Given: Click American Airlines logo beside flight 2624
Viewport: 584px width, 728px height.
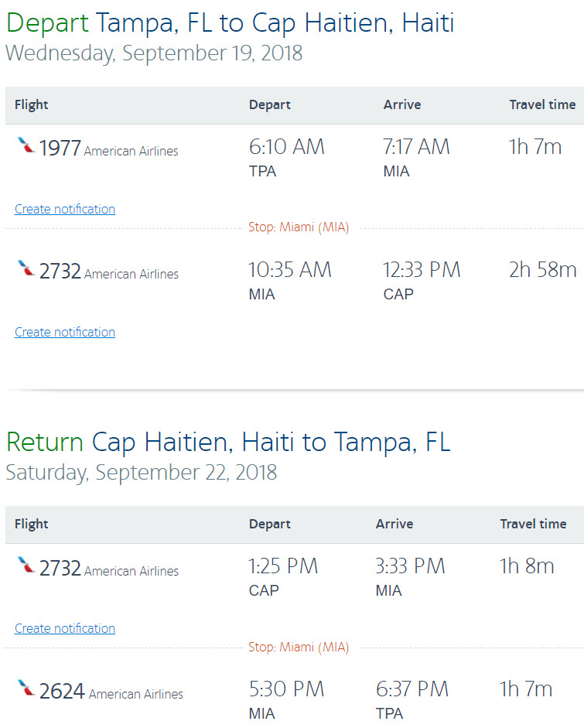Looking at the screenshot, I should coord(26,688).
